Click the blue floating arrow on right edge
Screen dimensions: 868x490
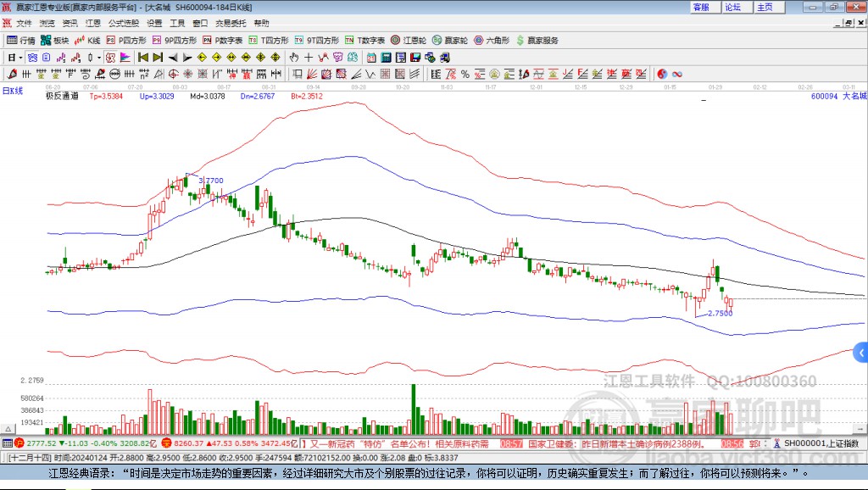pyautogui.click(x=860, y=352)
